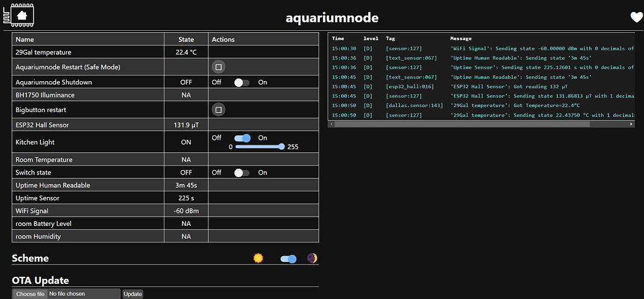644x299 pixels.
Task: Toggle the Aquariumnode Shutdown switch
Action: (242, 82)
